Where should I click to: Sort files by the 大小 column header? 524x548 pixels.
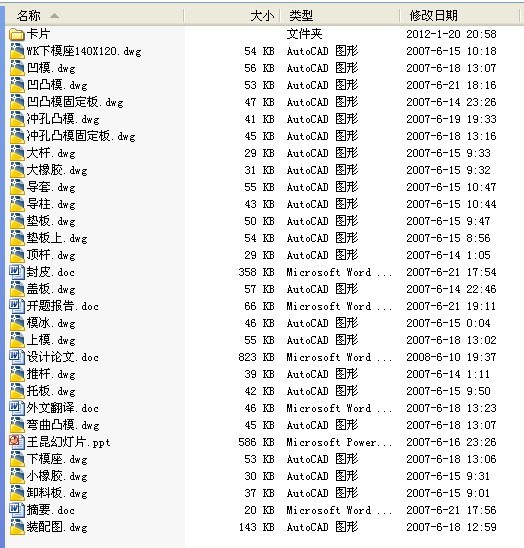point(231,16)
